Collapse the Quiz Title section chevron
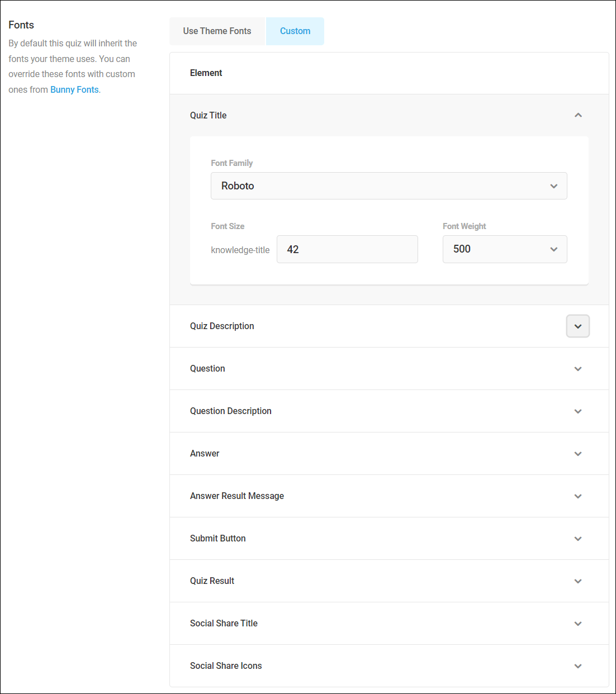The image size is (616, 694). click(578, 115)
